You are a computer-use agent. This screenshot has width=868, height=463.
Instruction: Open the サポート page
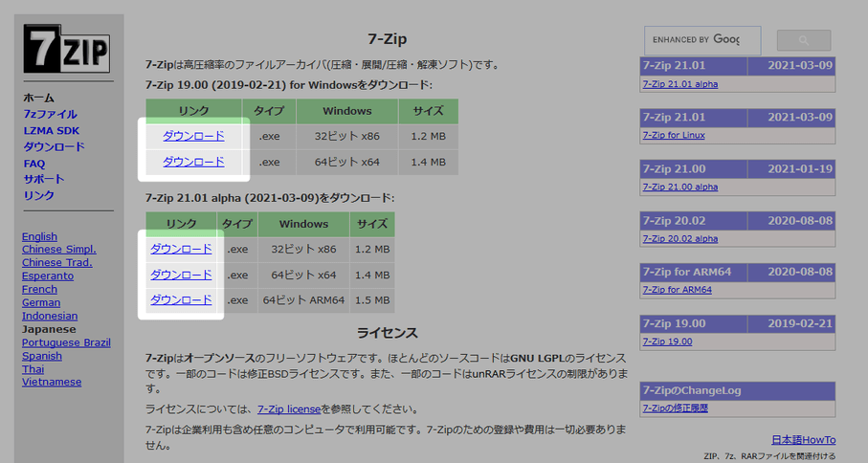[x=44, y=179]
